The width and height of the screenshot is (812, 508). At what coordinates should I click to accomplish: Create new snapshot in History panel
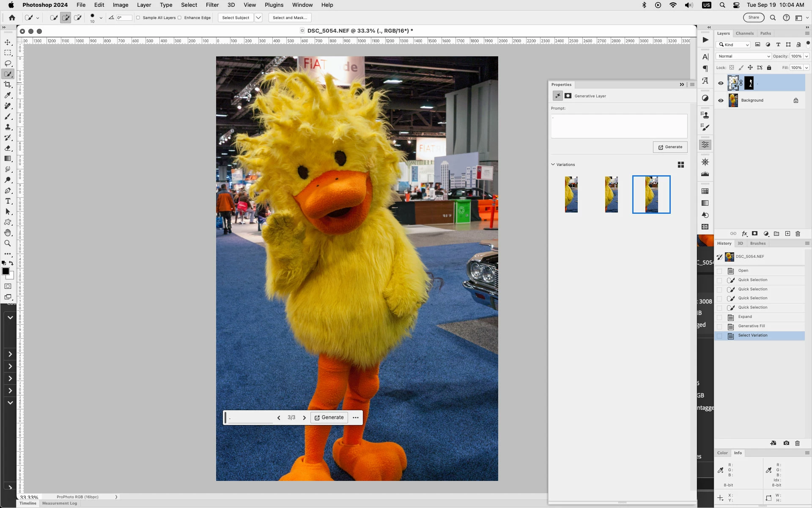pyautogui.click(x=786, y=443)
